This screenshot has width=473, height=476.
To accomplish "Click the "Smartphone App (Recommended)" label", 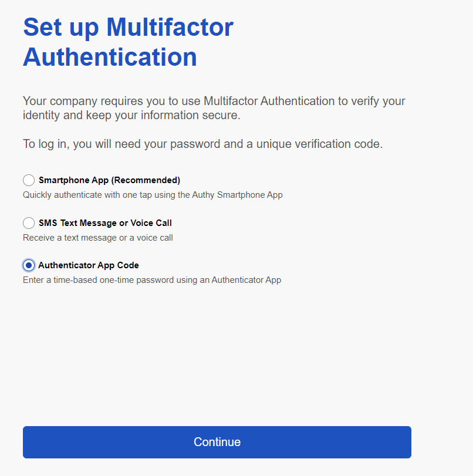I will click(109, 180).
